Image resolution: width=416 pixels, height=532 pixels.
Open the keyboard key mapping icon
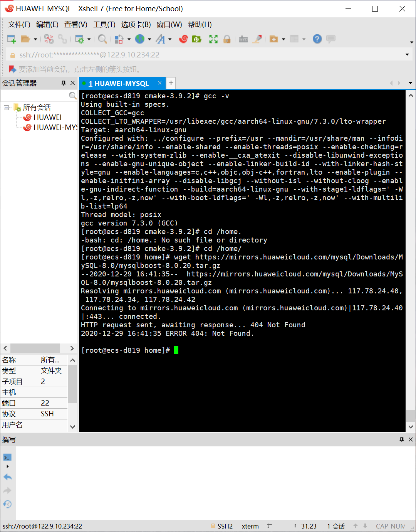point(243,39)
